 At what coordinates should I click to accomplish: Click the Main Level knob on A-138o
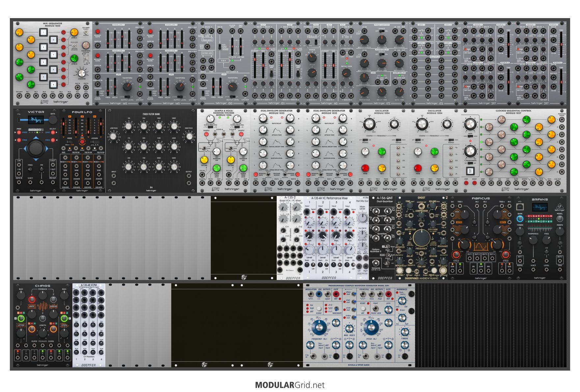(362, 218)
